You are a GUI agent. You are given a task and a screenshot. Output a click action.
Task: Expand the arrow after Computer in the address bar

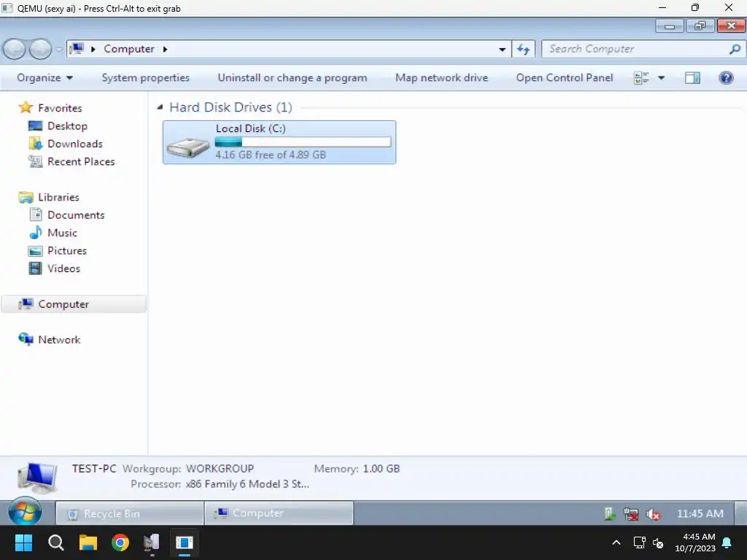[x=166, y=49]
